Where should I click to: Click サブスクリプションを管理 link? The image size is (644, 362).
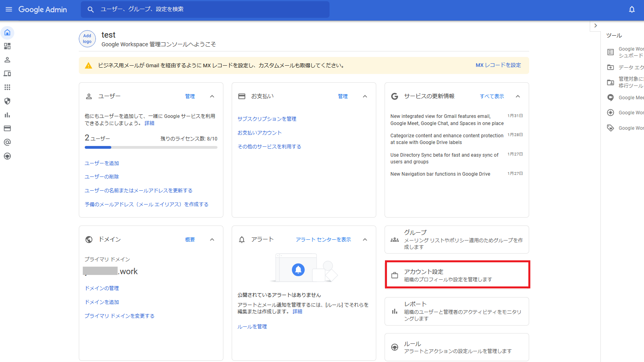pos(267,119)
